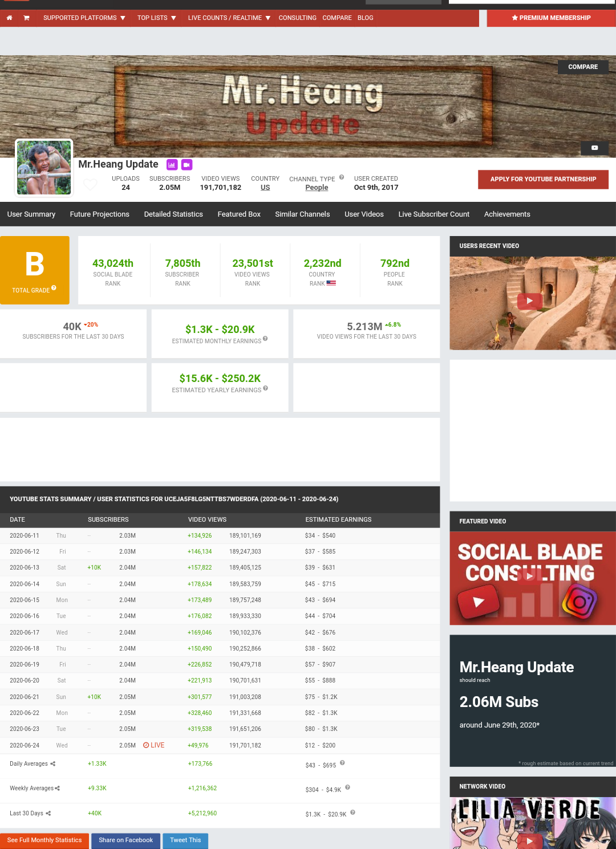Open the Consulting menu item

pyautogui.click(x=297, y=18)
